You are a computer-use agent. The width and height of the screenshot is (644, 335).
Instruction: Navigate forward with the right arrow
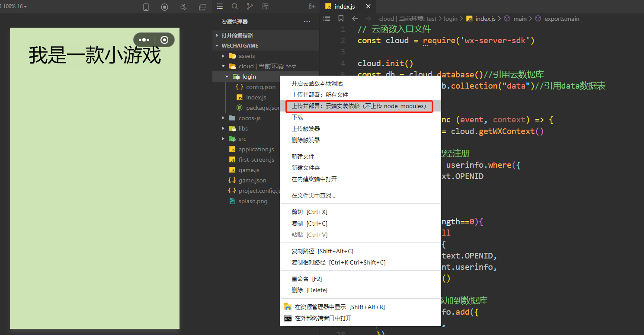pyautogui.click(x=368, y=19)
